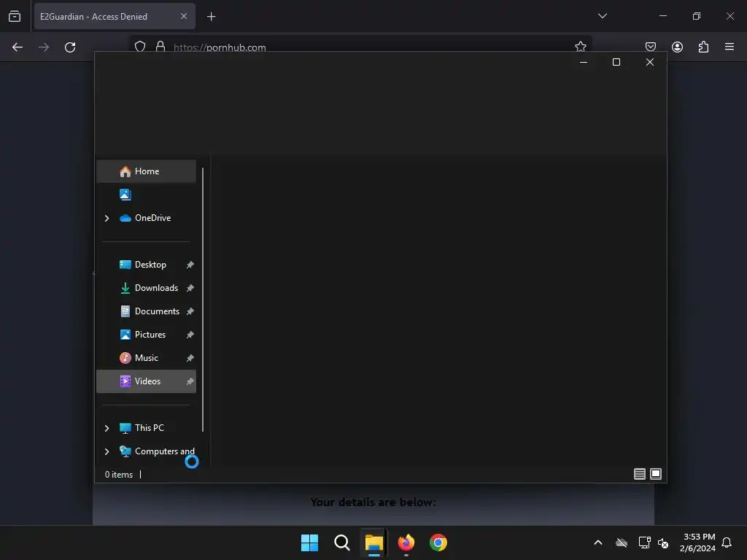Open the clock and date flyout
The height and width of the screenshot is (560, 747).
[x=698, y=542]
